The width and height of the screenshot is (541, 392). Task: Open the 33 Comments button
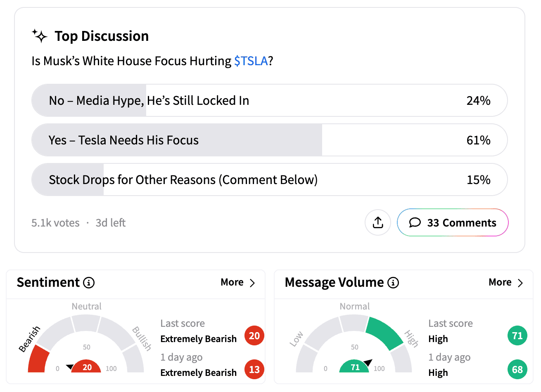pyautogui.click(x=453, y=223)
